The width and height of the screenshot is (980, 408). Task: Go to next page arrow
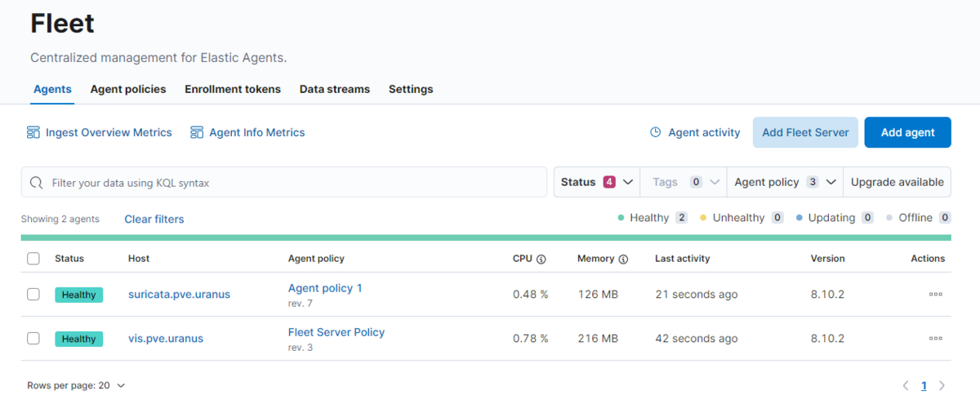click(942, 385)
